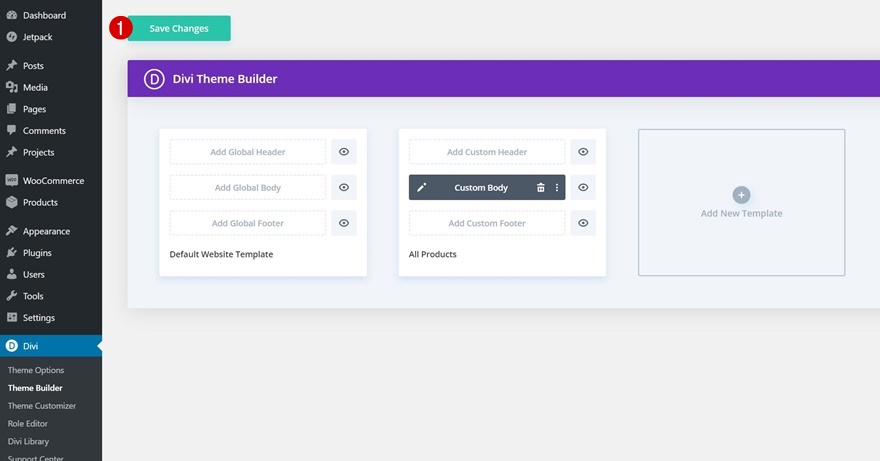Open the Custom Body three-dot options menu

point(557,188)
